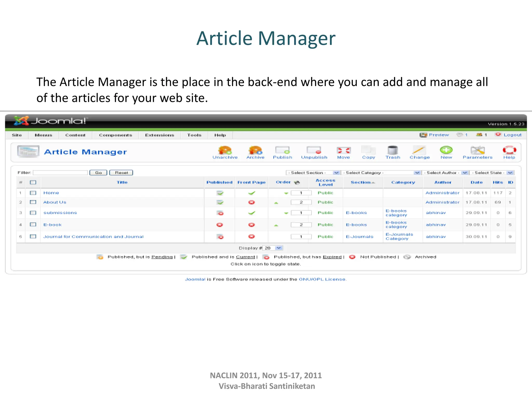Click the Change toolbar icon
Viewport: 532px width, 399px height.
click(x=420, y=152)
